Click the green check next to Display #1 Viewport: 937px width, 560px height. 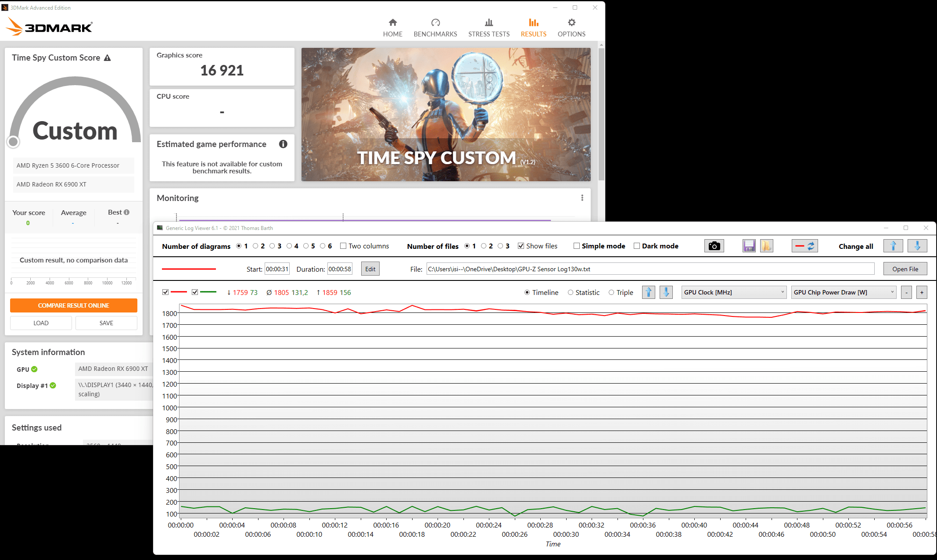(53, 385)
